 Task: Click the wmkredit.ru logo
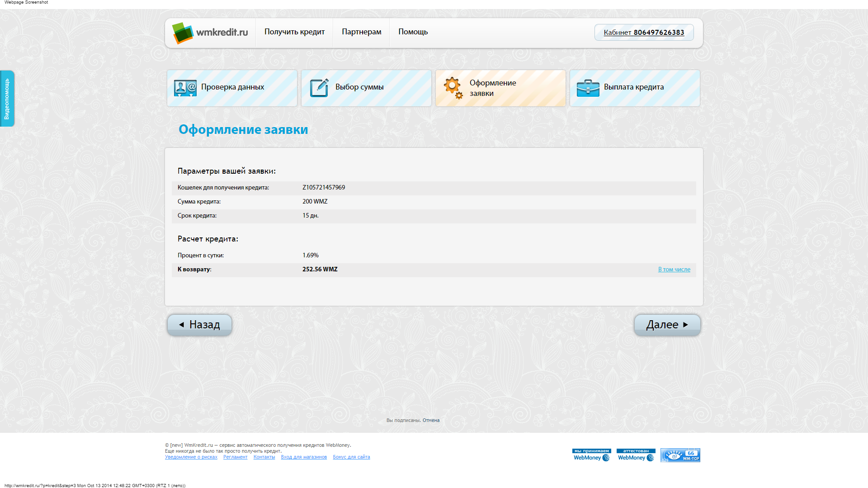210,33
